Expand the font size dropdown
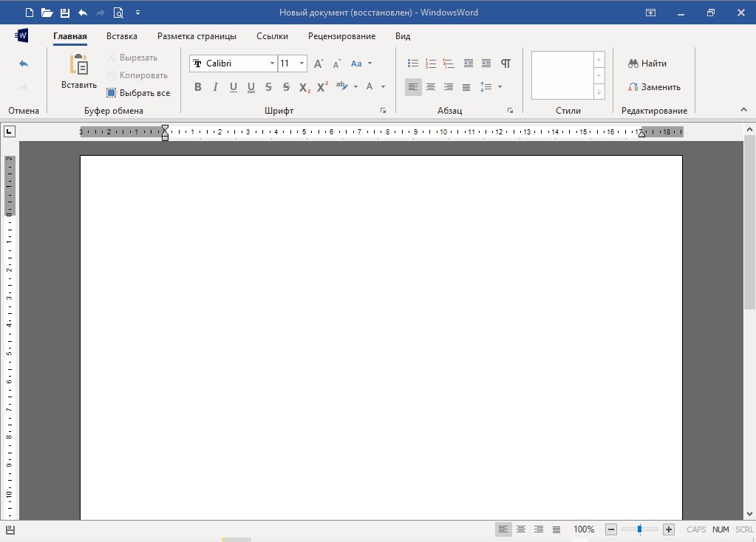 coord(302,64)
